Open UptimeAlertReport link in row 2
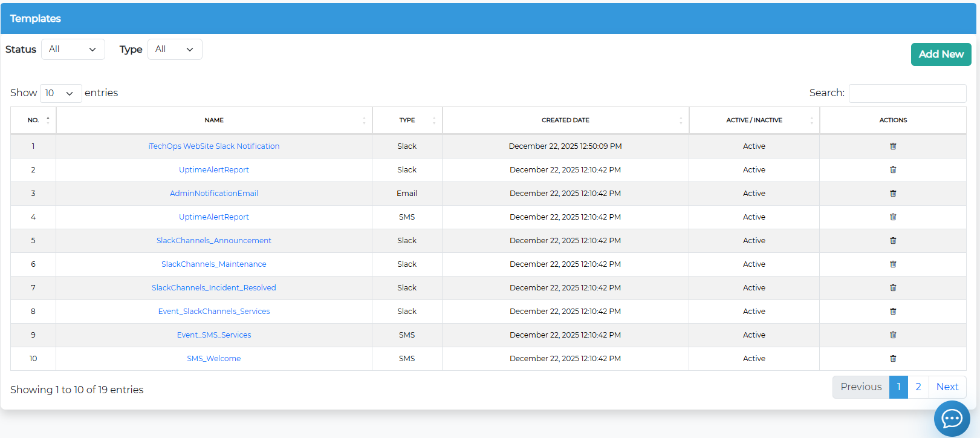This screenshot has width=980, height=438. point(214,170)
